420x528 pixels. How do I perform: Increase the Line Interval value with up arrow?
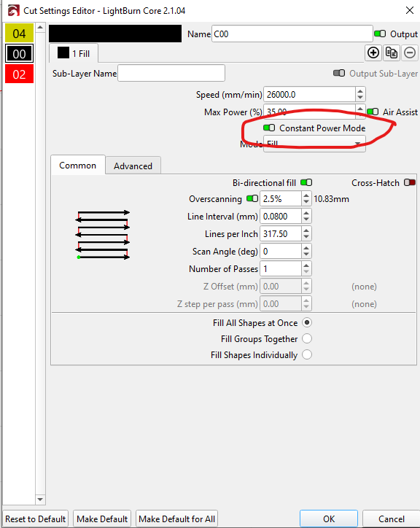pyautogui.click(x=306, y=213)
